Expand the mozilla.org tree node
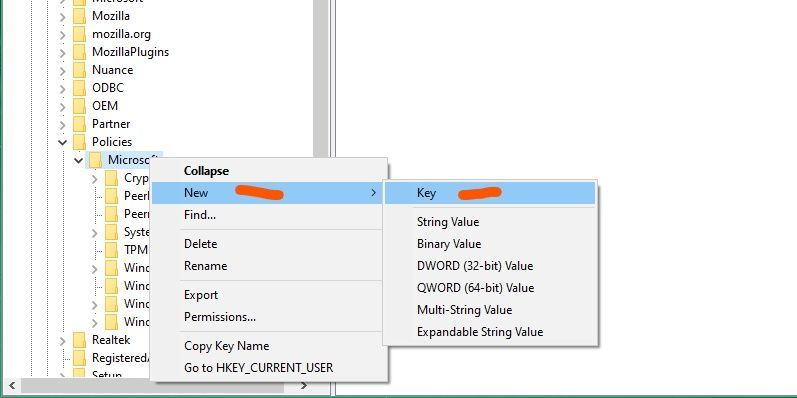This screenshot has width=797, height=398. pos(63,35)
